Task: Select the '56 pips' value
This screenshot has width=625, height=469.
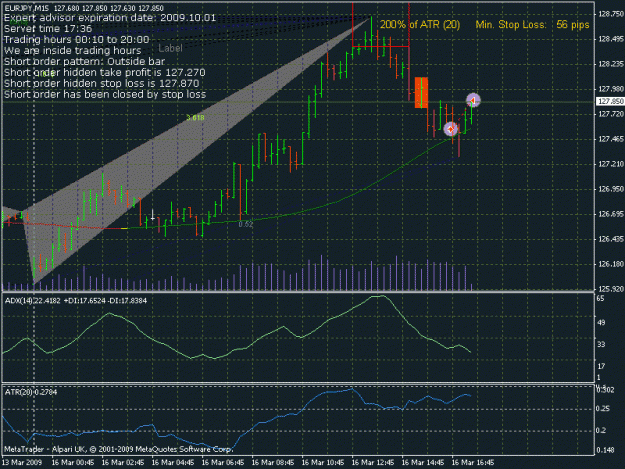Action: click(573, 25)
